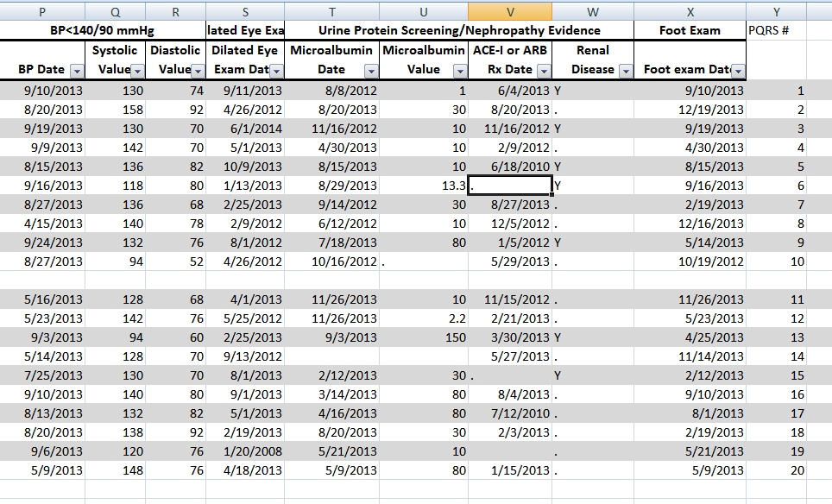Select column R header
The image size is (832, 504).
(175, 12)
